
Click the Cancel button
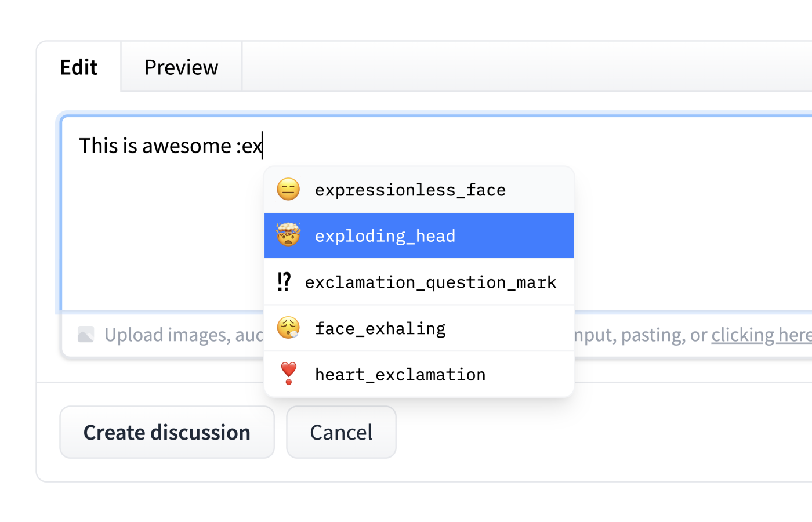pos(341,432)
